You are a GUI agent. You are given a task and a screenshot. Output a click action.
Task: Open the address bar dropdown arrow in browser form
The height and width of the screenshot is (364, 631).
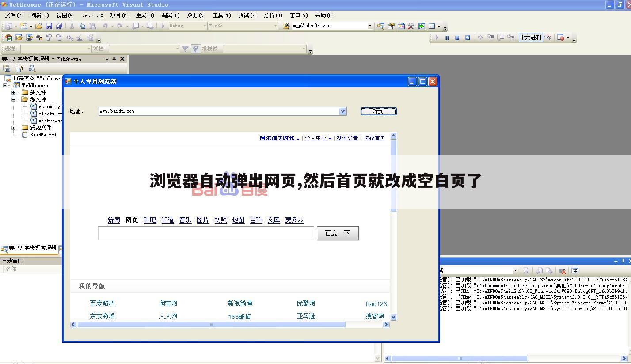coord(342,111)
